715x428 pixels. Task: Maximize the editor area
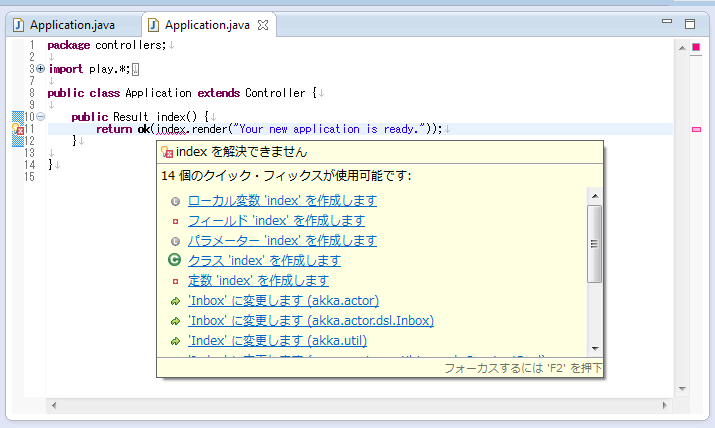pyautogui.click(x=690, y=24)
